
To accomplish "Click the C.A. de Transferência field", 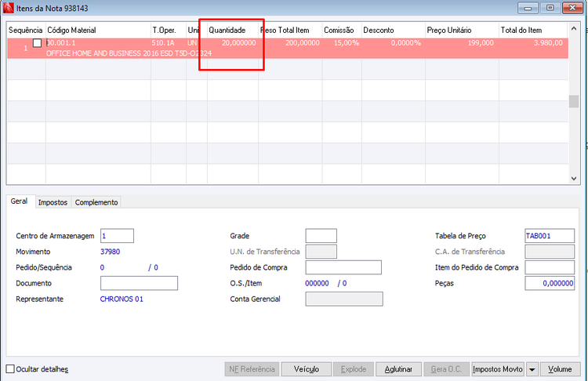I will point(550,252).
